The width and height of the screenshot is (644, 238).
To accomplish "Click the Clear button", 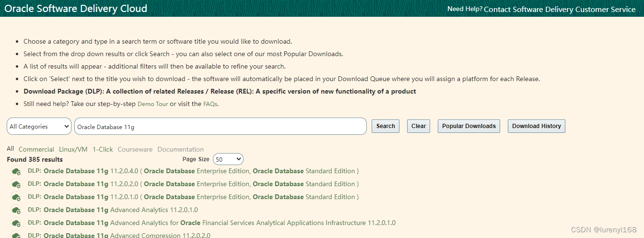I will coord(419,126).
